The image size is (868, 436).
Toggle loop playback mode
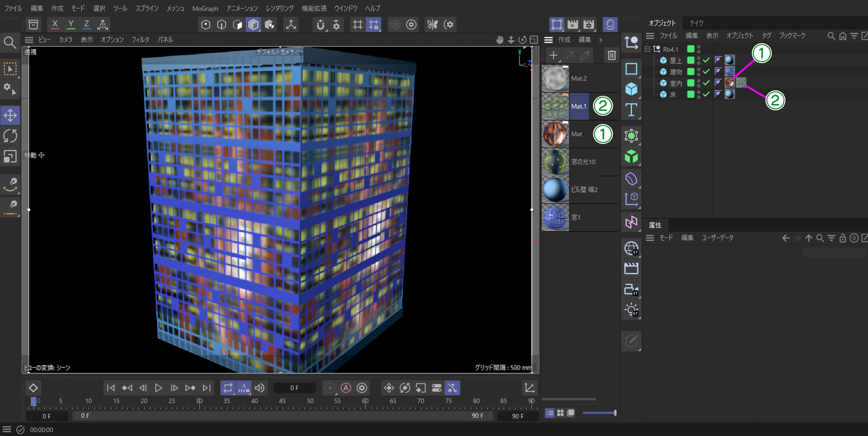click(x=228, y=388)
